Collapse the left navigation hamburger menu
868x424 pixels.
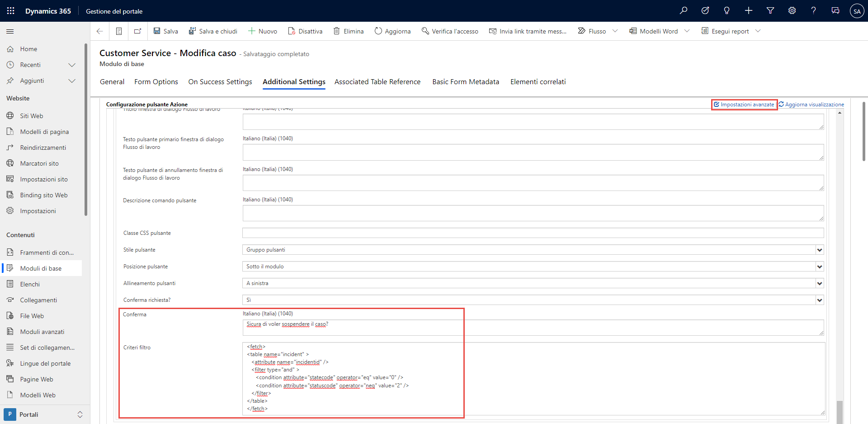point(10,31)
